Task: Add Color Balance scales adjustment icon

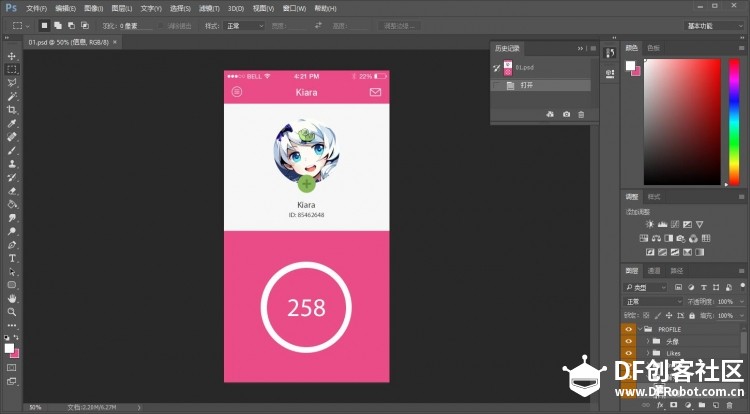Action: point(656,238)
